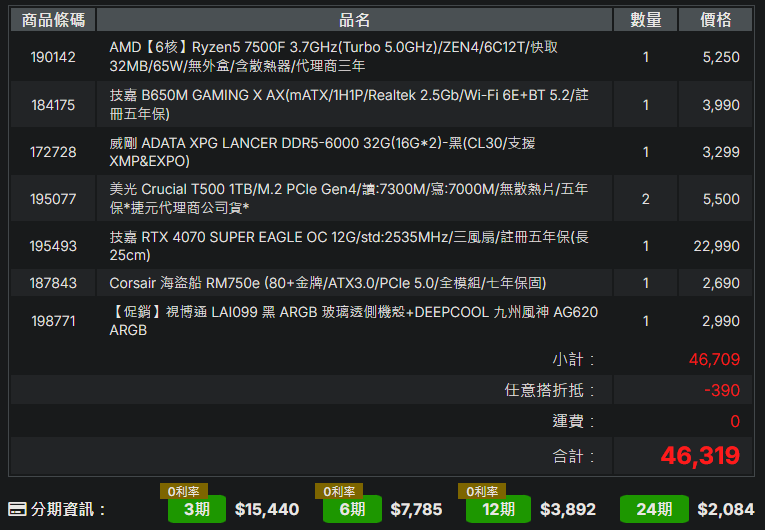
Task: Click product code 198771
Action: click(x=53, y=321)
